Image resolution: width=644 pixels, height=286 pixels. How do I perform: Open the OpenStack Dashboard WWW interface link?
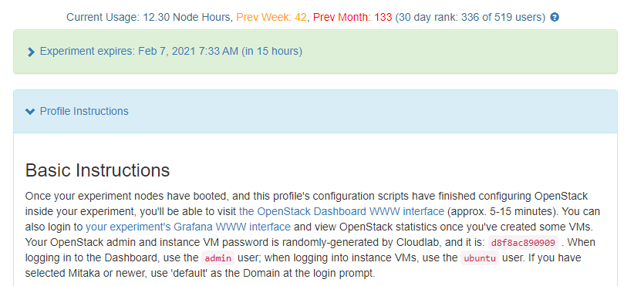[342, 211]
